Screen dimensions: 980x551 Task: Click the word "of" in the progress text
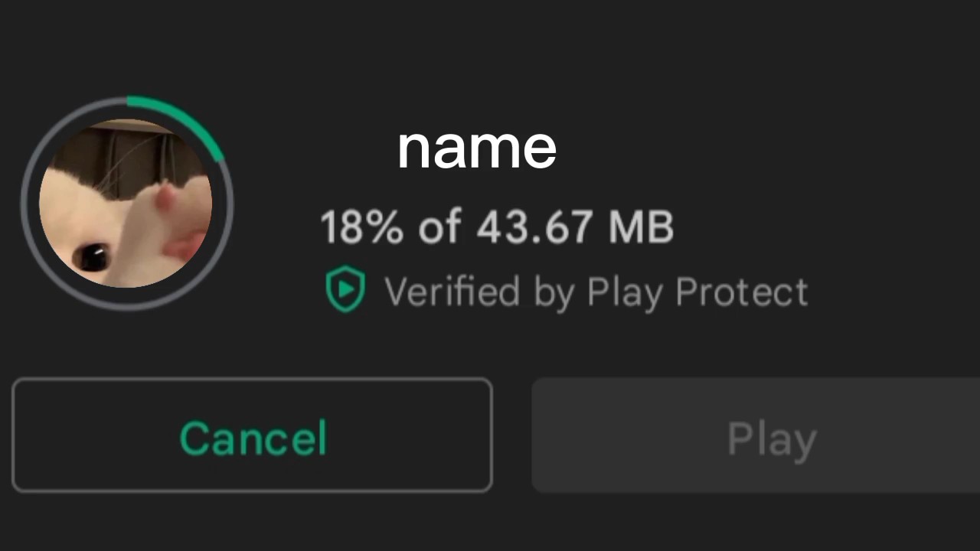(x=439, y=227)
